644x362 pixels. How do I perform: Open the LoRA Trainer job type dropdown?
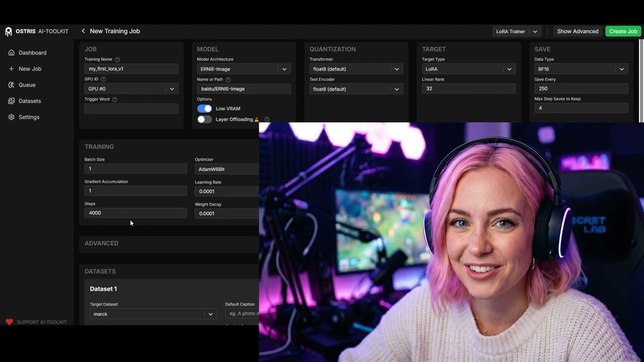point(517,31)
